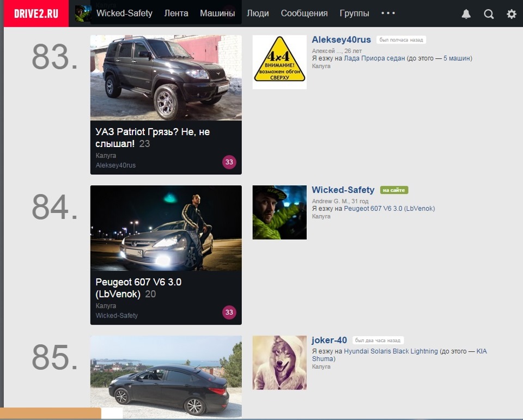This screenshot has width=523, height=420.
Task: Click Калуга city on UAZ card
Action: 106,156
